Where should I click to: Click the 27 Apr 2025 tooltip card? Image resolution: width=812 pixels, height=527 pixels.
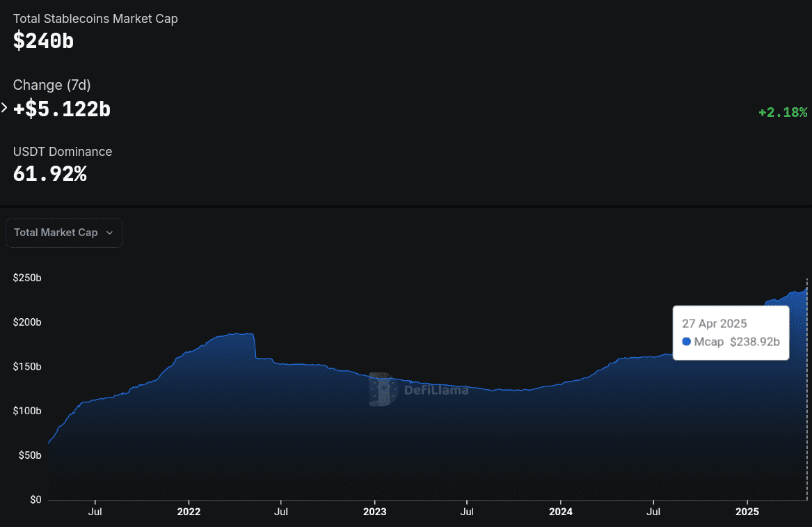click(731, 331)
